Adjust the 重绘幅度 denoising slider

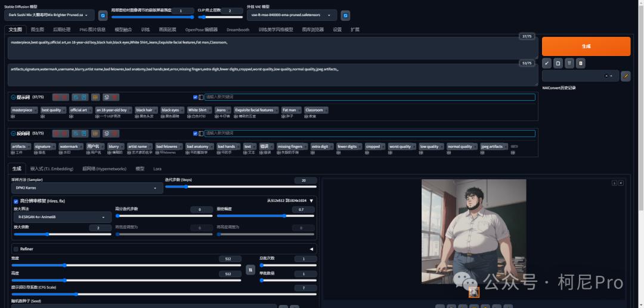(266, 216)
